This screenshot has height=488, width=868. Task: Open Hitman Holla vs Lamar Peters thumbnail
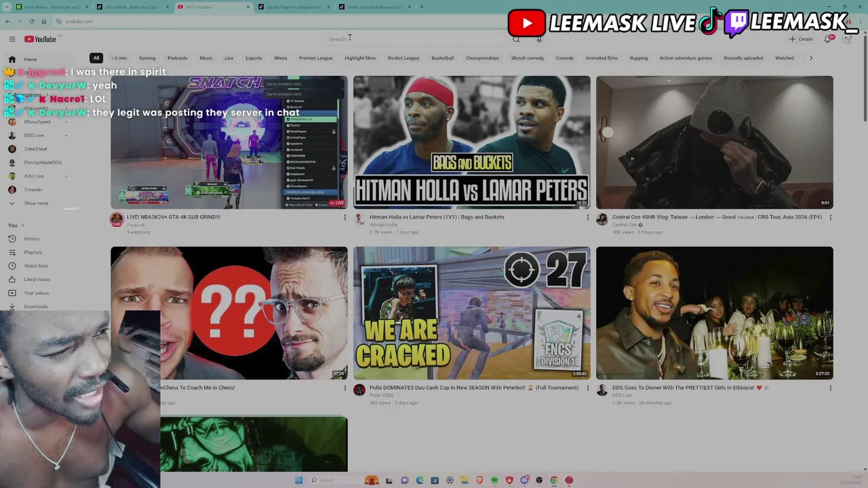[x=471, y=142]
